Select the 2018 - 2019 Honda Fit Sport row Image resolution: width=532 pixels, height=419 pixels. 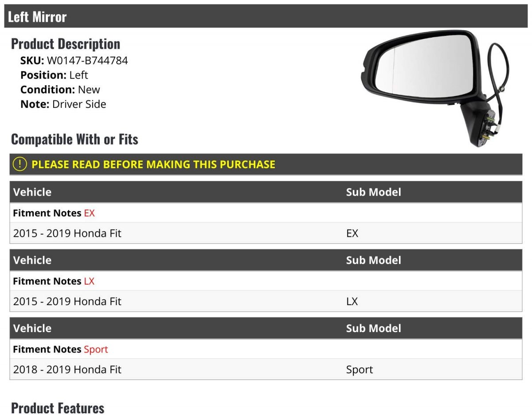pos(266,370)
